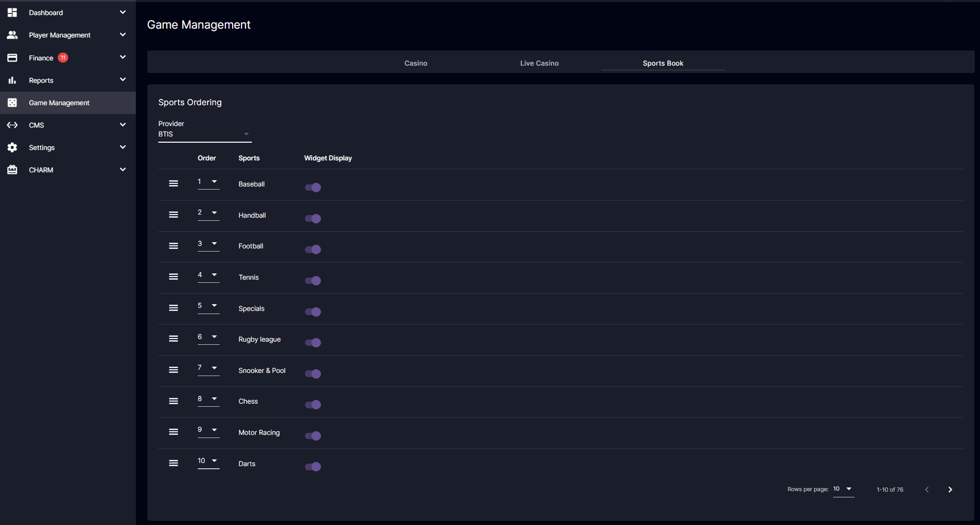Viewport: 980px width, 525px height.
Task: Click the Rugby league sport name
Action: [x=260, y=340]
